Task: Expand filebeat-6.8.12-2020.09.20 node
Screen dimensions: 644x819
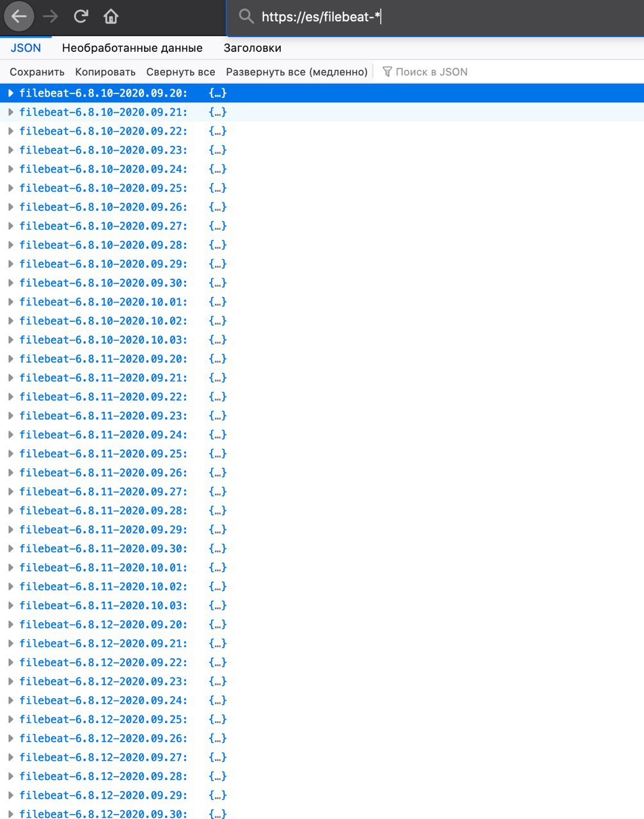Action: coord(11,624)
